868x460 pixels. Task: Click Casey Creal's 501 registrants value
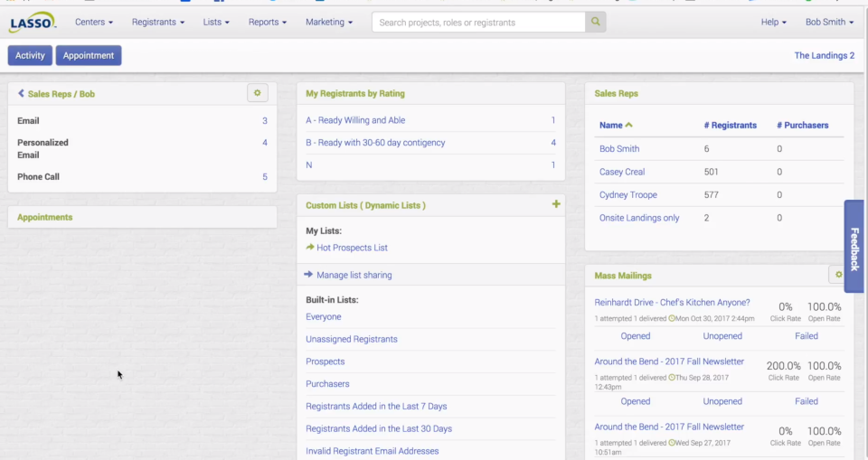(x=711, y=172)
